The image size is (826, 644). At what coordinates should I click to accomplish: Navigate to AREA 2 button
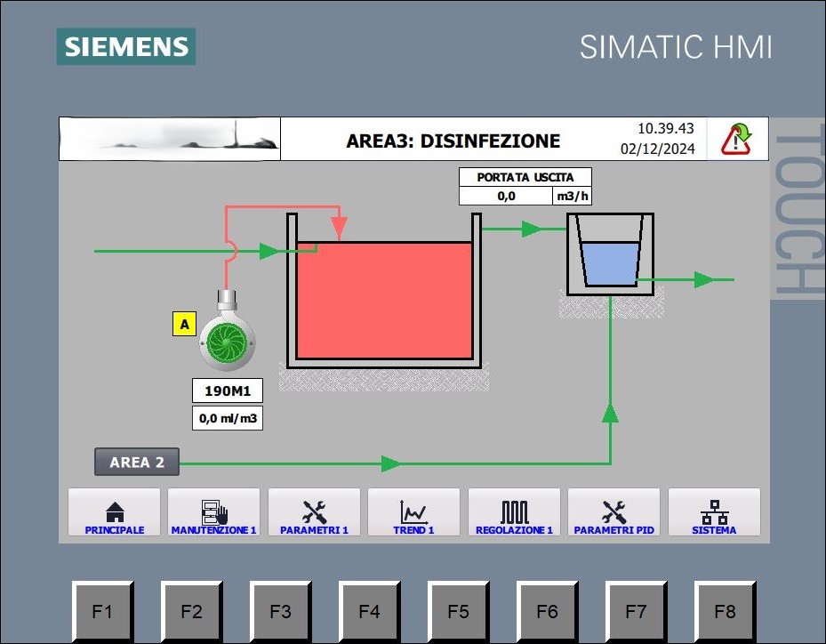[x=137, y=463]
